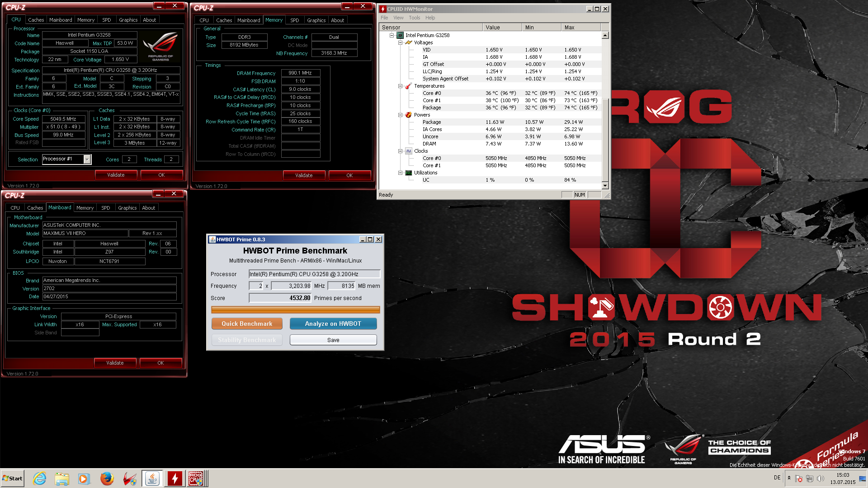Save the HWBOT Prime score
Image resolution: width=868 pixels, height=488 pixels.
pyautogui.click(x=333, y=340)
